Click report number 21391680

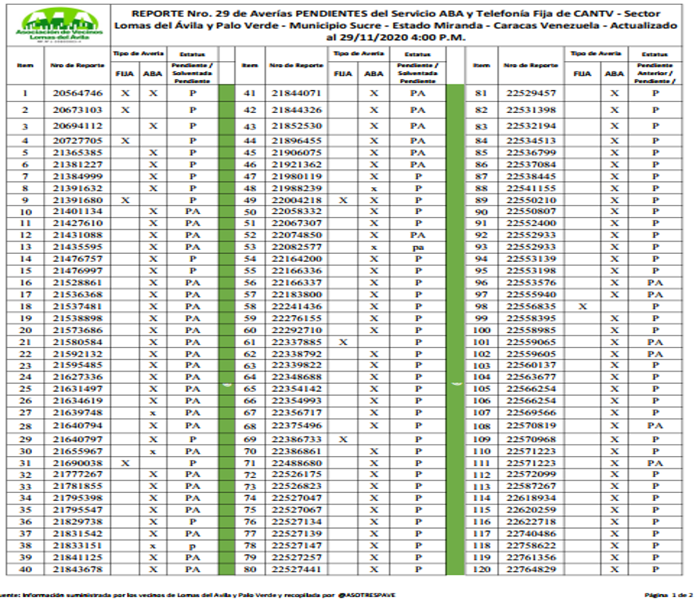coord(78,200)
